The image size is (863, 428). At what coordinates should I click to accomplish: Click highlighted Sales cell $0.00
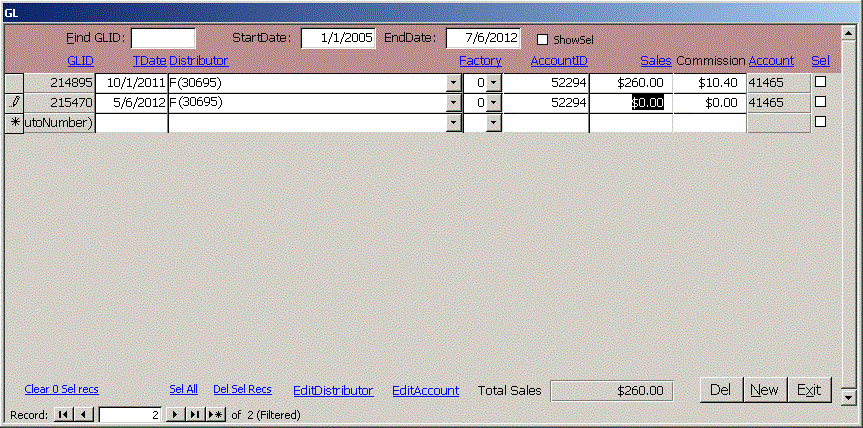coord(631,102)
